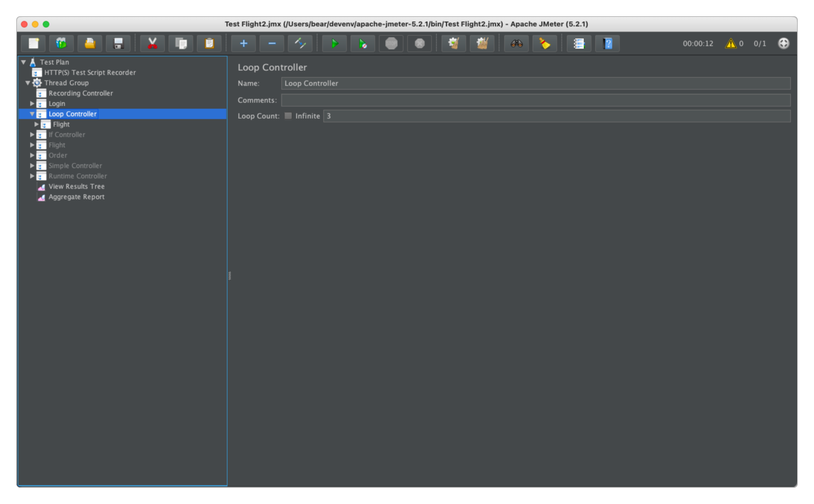Open Help with the question mark icon
Image resolution: width=814 pixels, height=504 pixels.
(x=608, y=44)
